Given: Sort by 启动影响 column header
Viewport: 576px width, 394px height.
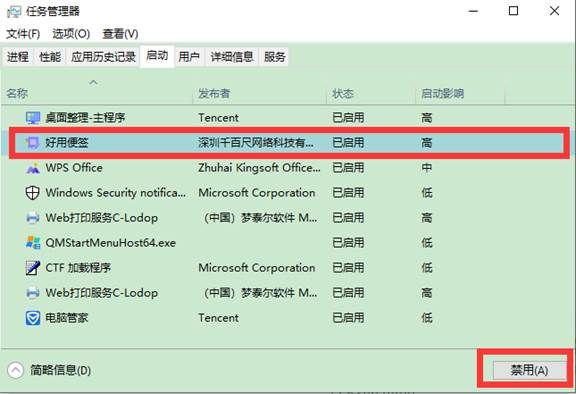Looking at the screenshot, I should 442,94.
